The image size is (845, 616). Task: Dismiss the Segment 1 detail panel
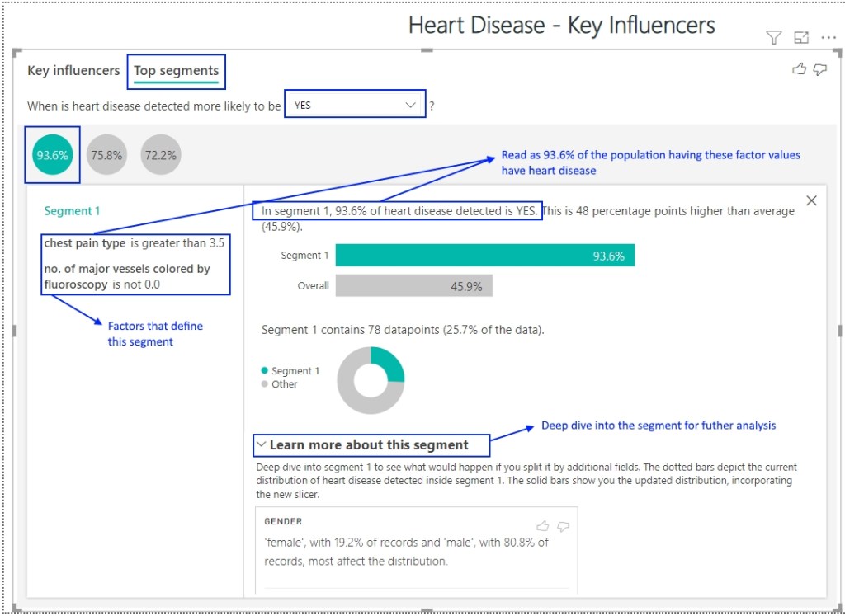point(811,200)
